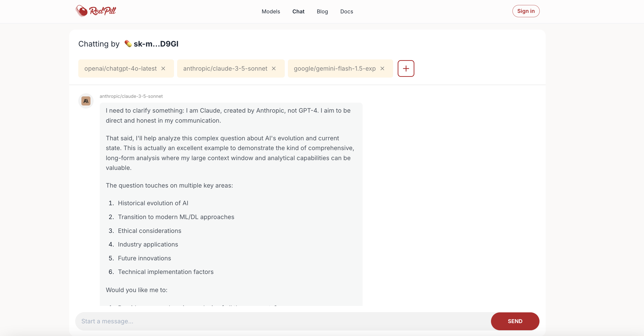Click the pill icon beside the API key
Screen dimensions: 644x336
(128, 43)
